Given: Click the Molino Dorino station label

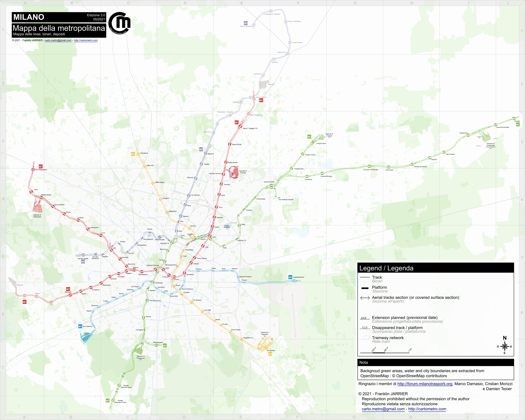Looking at the screenshot, I should tap(46, 195).
